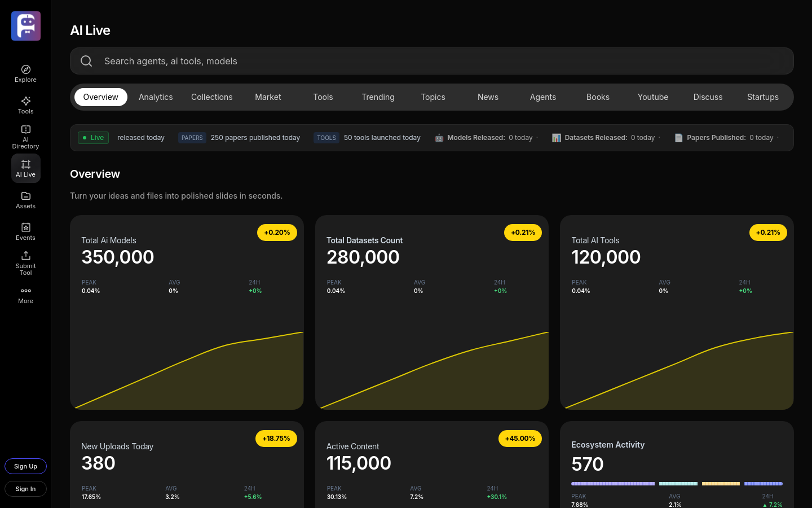Click the +18.75% badge on New Uploads Today
Screen dimensions: 812x508
276,439
